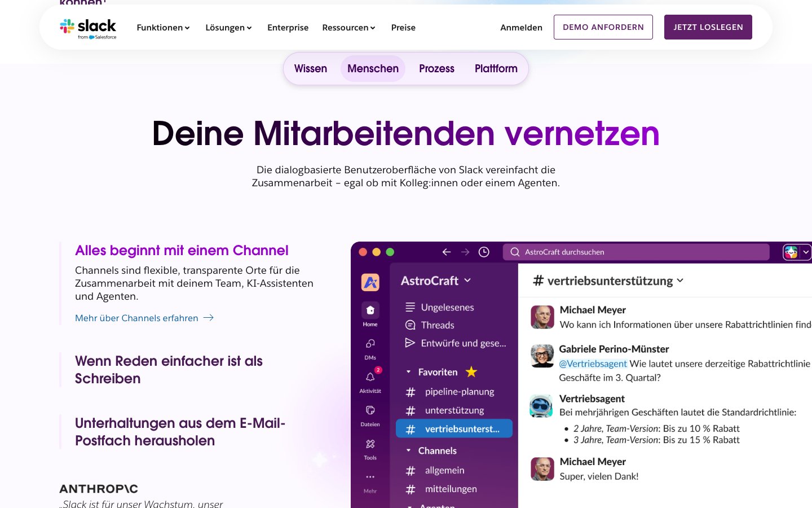This screenshot has height=508, width=812.
Task: Click the Slack logo in header
Action: click(x=88, y=28)
